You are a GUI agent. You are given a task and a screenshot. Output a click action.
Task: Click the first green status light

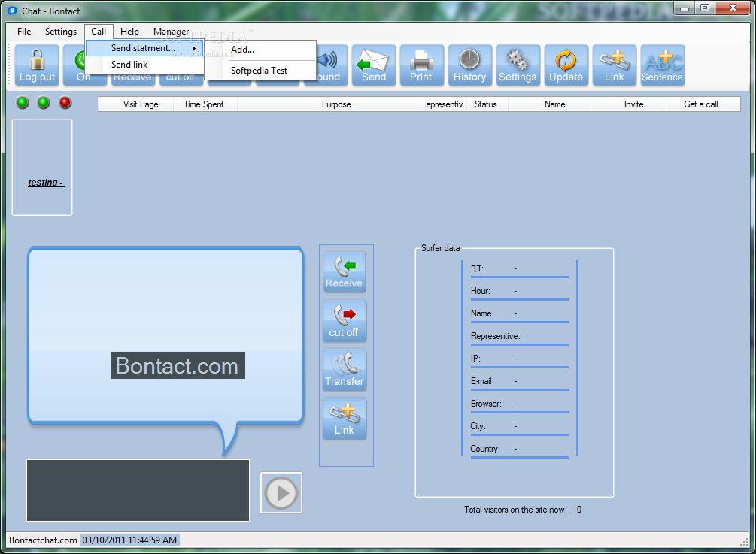click(22, 103)
